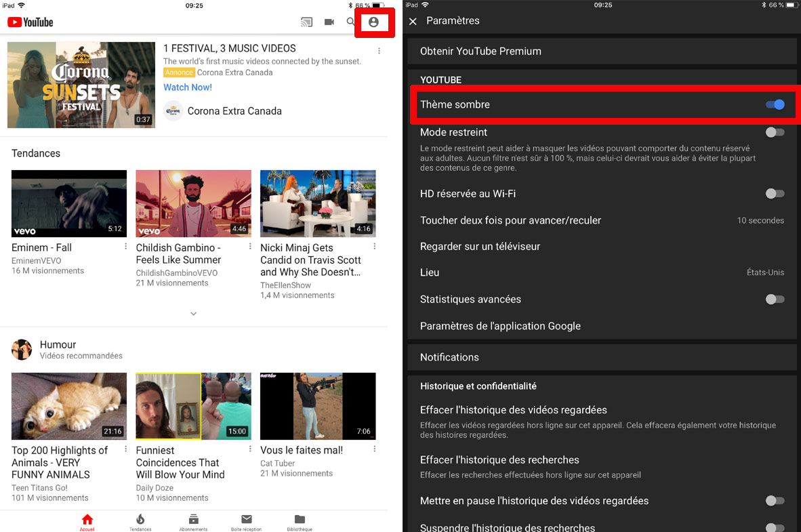Open three-dot menu for Top 200 Highlights video

click(125, 449)
